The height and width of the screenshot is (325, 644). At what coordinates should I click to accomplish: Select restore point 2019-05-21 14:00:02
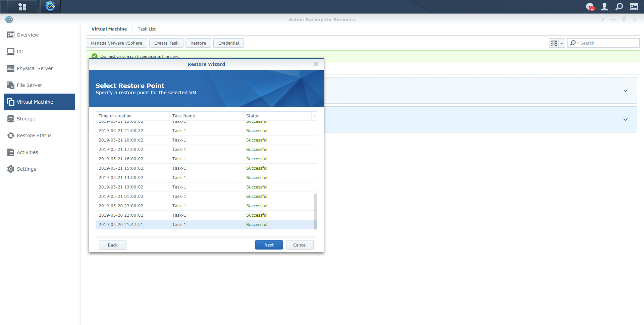[206, 178]
